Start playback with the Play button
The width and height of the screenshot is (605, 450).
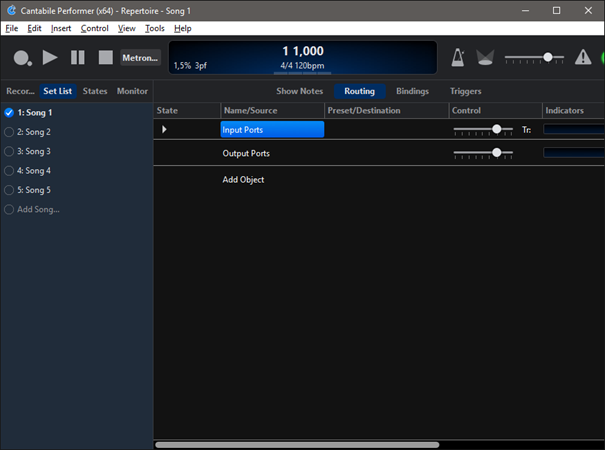tap(50, 58)
